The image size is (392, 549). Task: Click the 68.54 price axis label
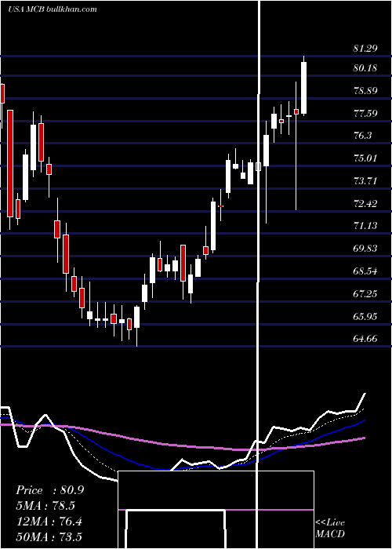365,271
